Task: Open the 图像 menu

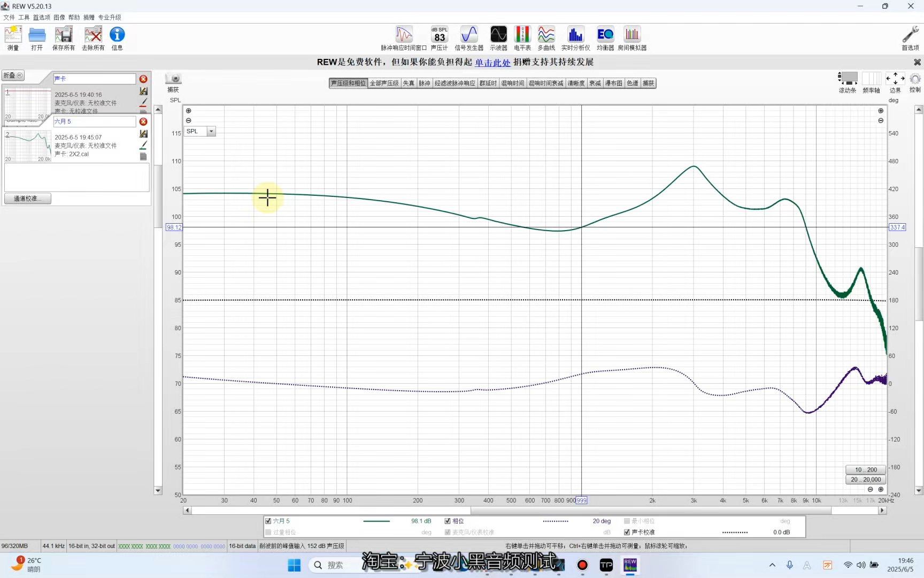Action: [59, 17]
